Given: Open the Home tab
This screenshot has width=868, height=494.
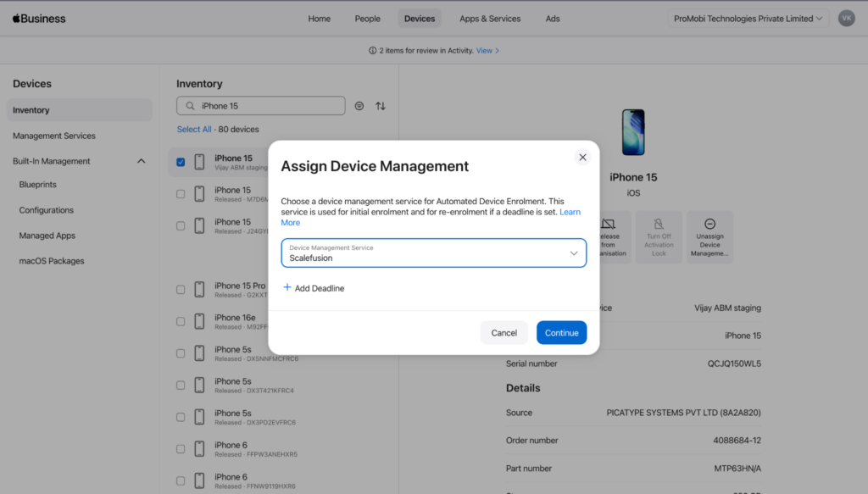Looking at the screenshot, I should point(320,19).
